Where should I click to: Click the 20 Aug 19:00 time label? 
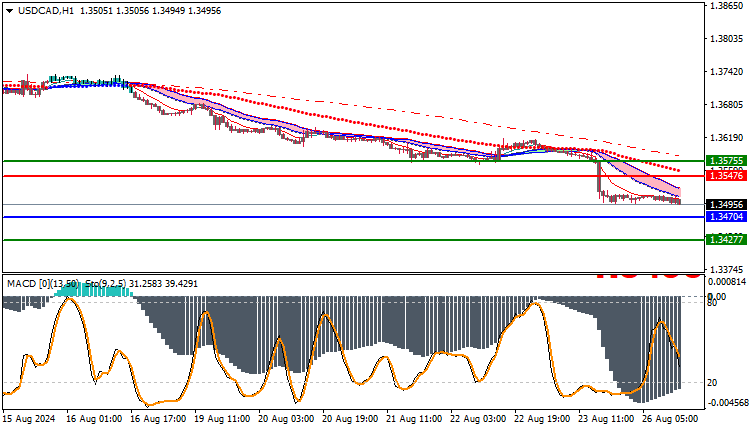point(350,419)
